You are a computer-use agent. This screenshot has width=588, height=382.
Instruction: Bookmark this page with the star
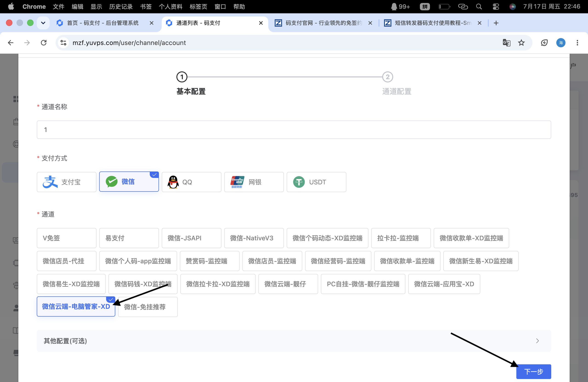(521, 43)
